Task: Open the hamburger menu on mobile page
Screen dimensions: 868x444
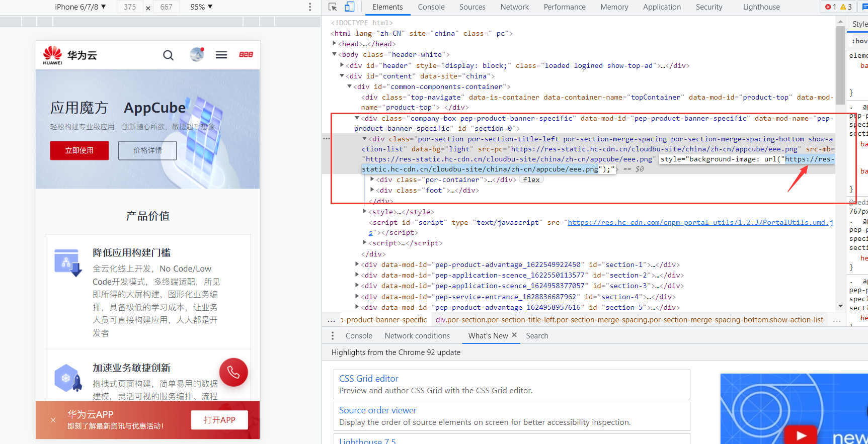Action: pos(221,55)
